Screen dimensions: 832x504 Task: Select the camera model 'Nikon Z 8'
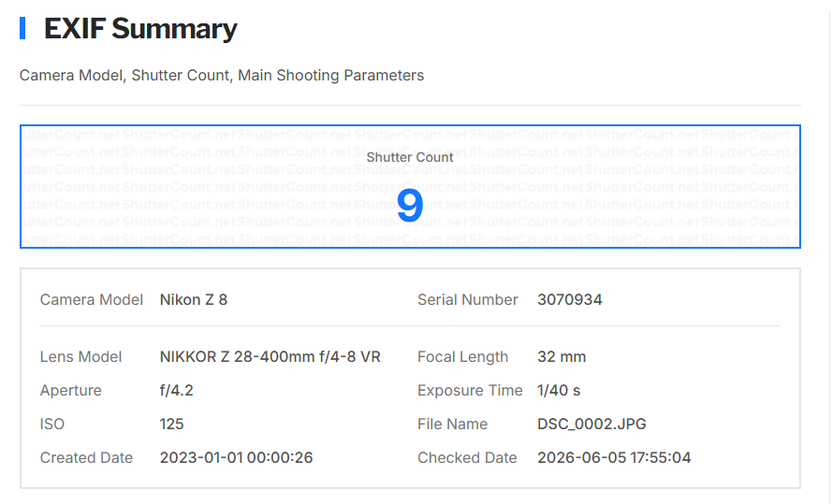[194, 300]
